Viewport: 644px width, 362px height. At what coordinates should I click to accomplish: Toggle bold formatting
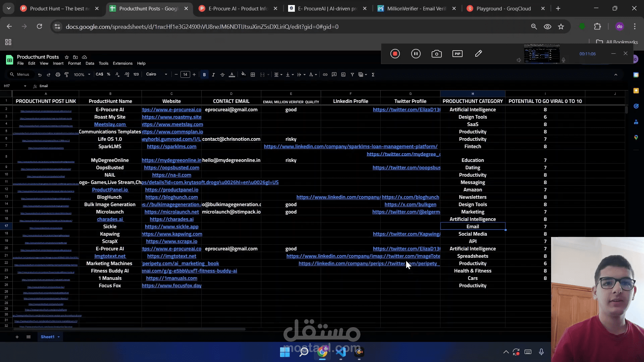(x=204, y=74)
